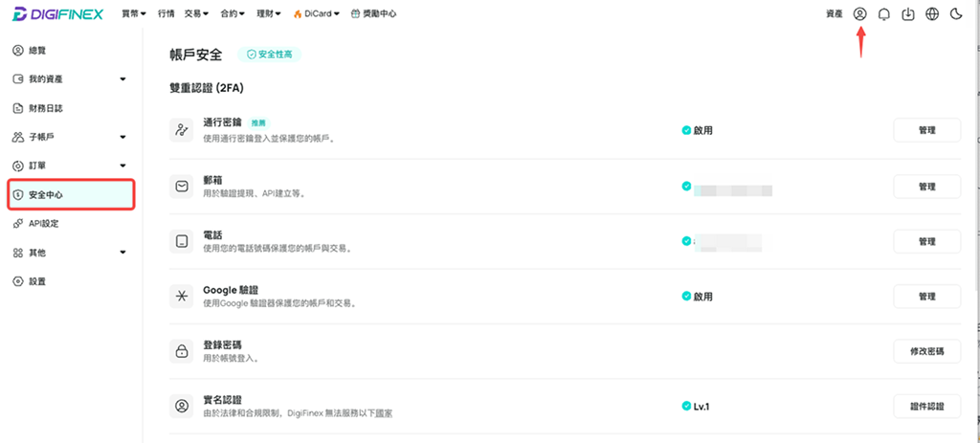Expand the 子帳戶 sidebar section
The height and width of the screenshot is (443, 980).
[70, 137]
